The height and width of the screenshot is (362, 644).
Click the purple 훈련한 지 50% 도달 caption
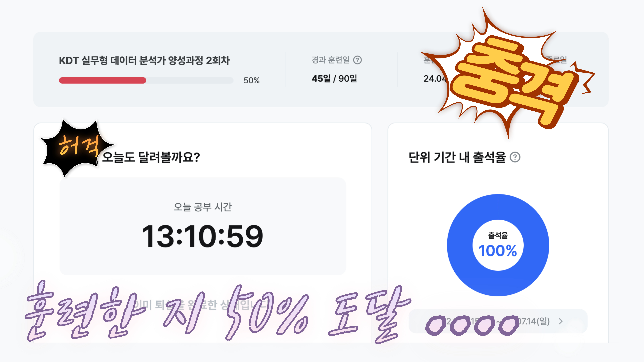(217, 312)
